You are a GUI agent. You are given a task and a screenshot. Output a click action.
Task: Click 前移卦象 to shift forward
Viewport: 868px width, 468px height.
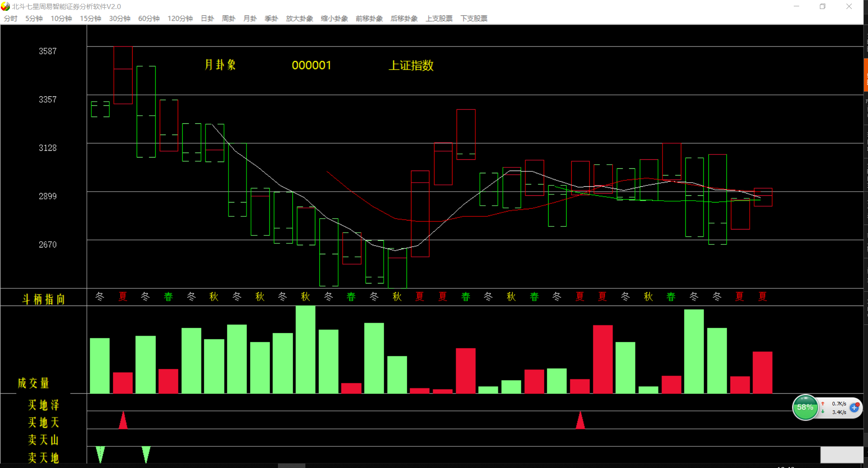click(x=369, y=18)
